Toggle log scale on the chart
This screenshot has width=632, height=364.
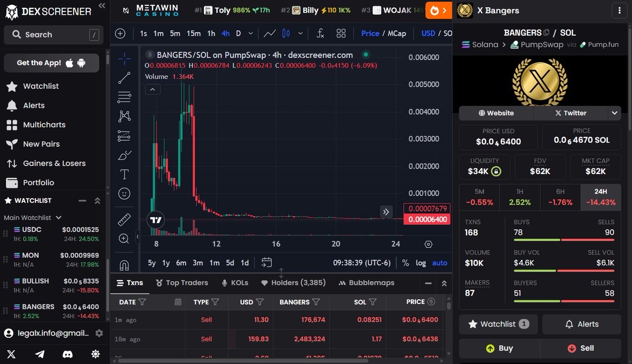(x=421, y=263)
